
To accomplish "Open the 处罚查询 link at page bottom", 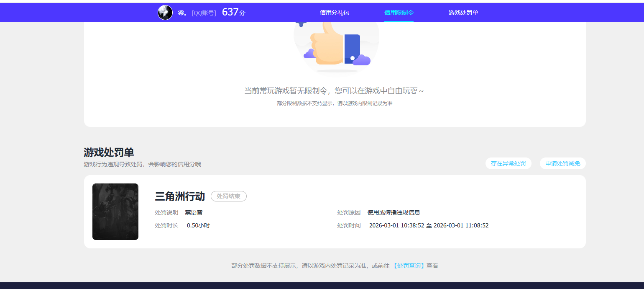I will click(409, 266).
